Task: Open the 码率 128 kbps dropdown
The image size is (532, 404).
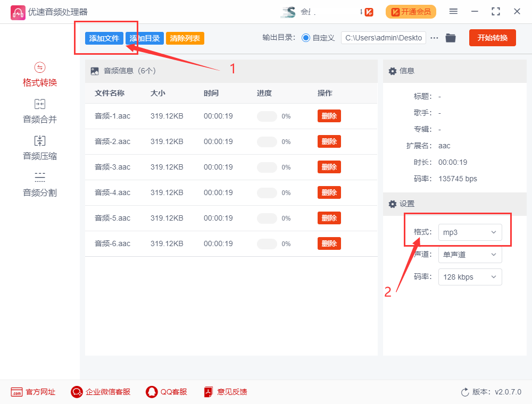Action: coord(470,277)
